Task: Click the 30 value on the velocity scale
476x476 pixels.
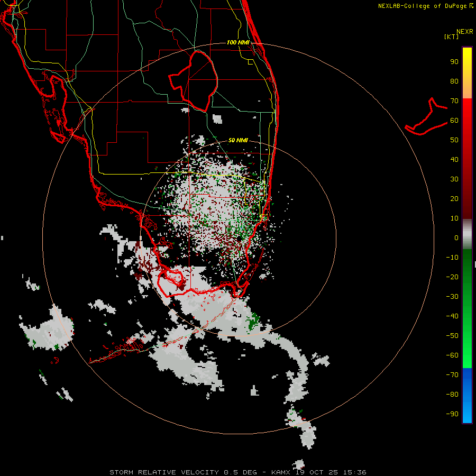Action: [x=454, y=179]
